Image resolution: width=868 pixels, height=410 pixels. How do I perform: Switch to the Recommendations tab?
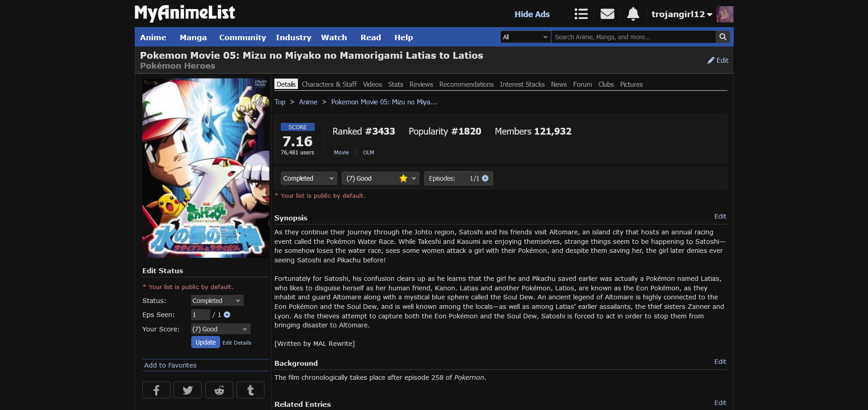pyautogui.click(x=467, y=84)
